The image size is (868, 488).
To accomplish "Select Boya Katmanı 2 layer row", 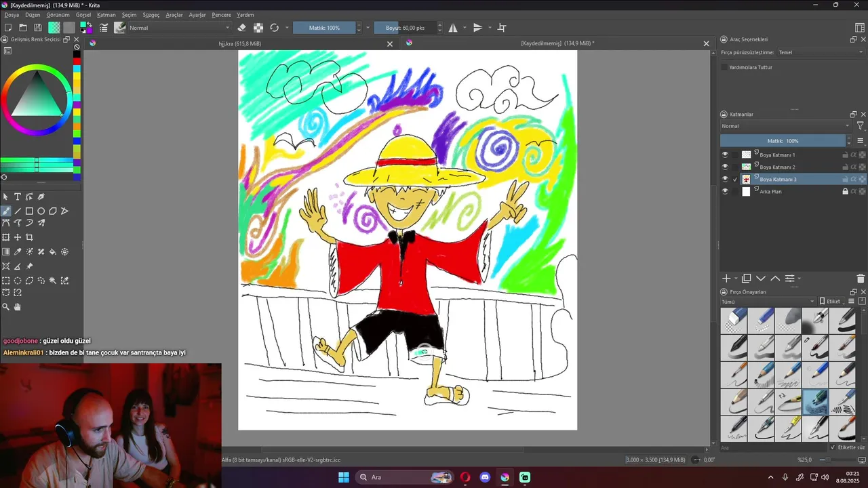I will click(793, 167).
